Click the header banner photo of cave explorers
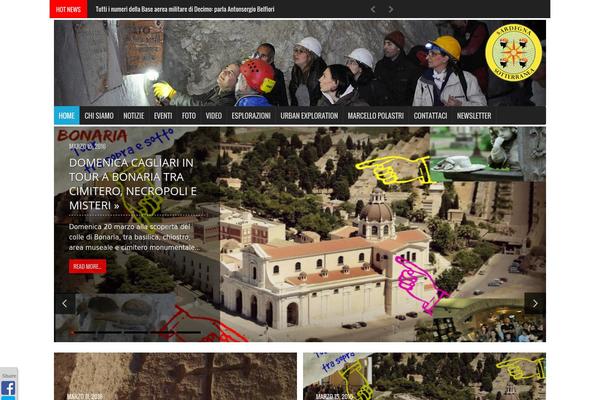This screenshot has width=600, height=400. click(300, 63)
